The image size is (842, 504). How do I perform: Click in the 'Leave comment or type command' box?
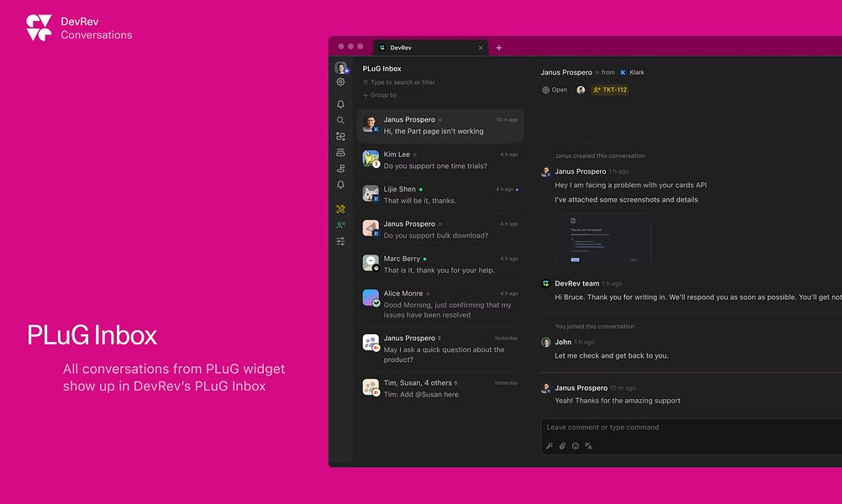(692, 428)
